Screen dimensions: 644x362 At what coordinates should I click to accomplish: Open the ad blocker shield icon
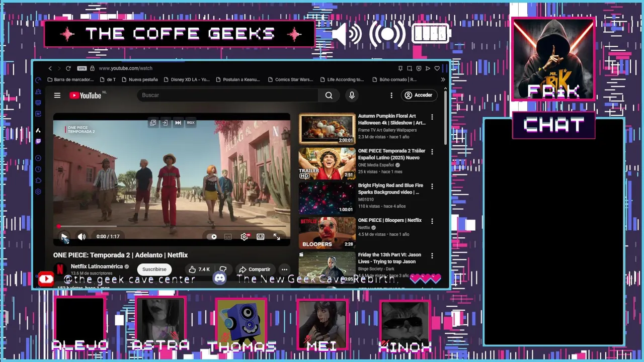click(x=419, y=68)
